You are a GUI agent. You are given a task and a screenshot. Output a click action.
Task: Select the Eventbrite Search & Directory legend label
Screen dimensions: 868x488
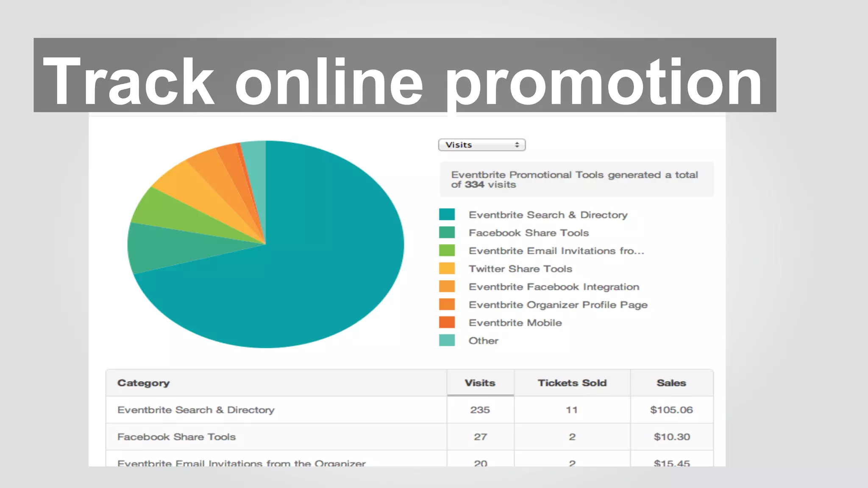tap(548, 215)
